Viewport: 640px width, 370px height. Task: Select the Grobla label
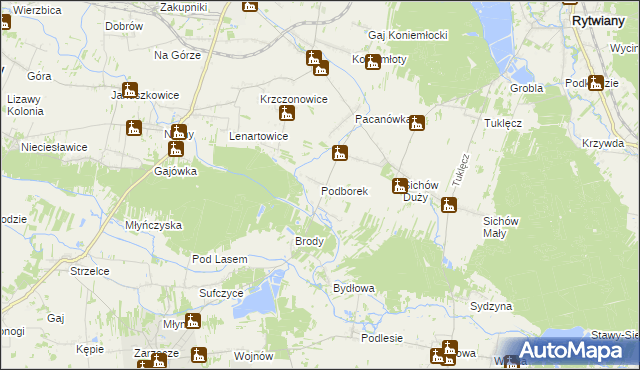[527, 88]
